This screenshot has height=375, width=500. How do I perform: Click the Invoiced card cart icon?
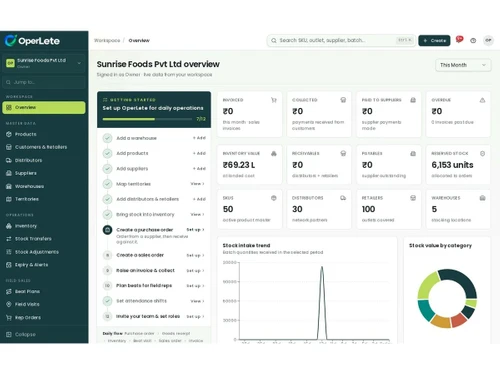(x=274, y=100)
